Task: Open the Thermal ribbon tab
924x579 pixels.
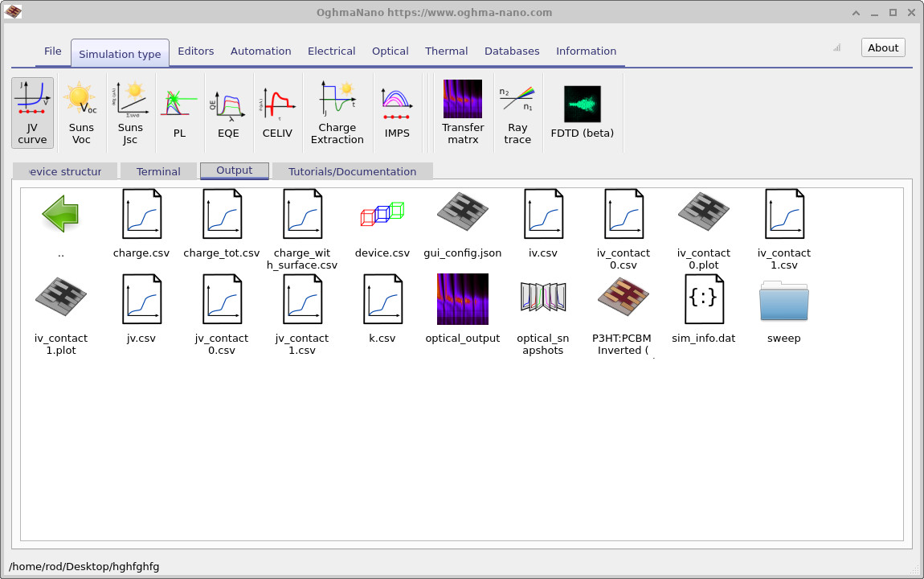Action: pyautogui.click(x=446, y=51)
